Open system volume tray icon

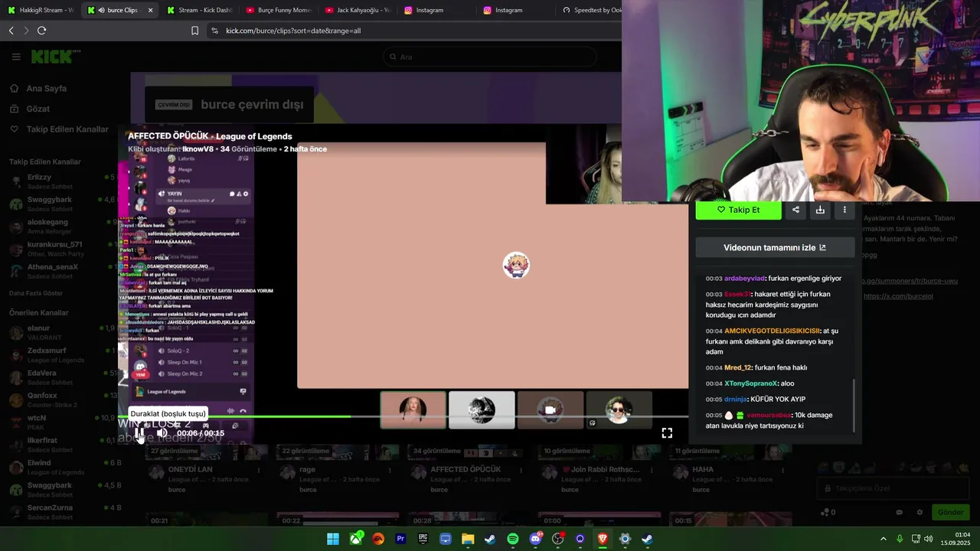[x=928, y=539]
